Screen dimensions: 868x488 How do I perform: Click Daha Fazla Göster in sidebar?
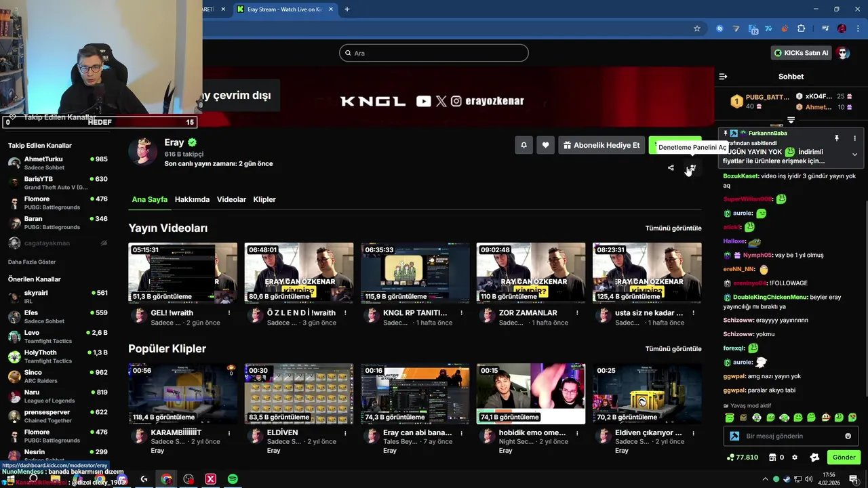(x=32, y=262)
